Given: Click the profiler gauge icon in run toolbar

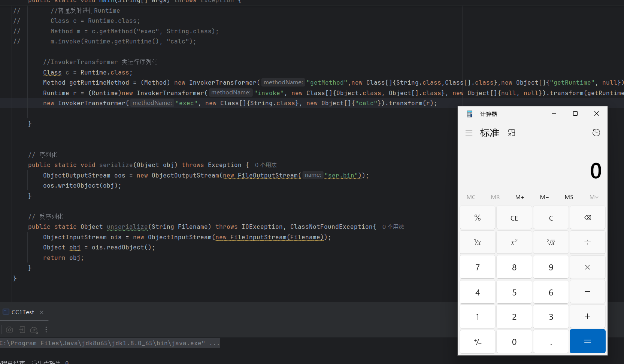Looking at the screenshot, I should [34, 330].
